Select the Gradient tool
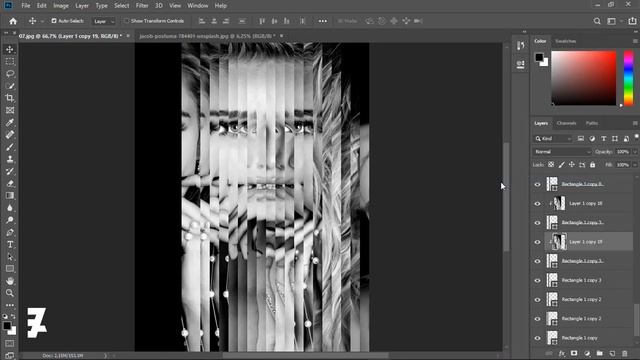This screenshot has width=640, height=360. 10,196
